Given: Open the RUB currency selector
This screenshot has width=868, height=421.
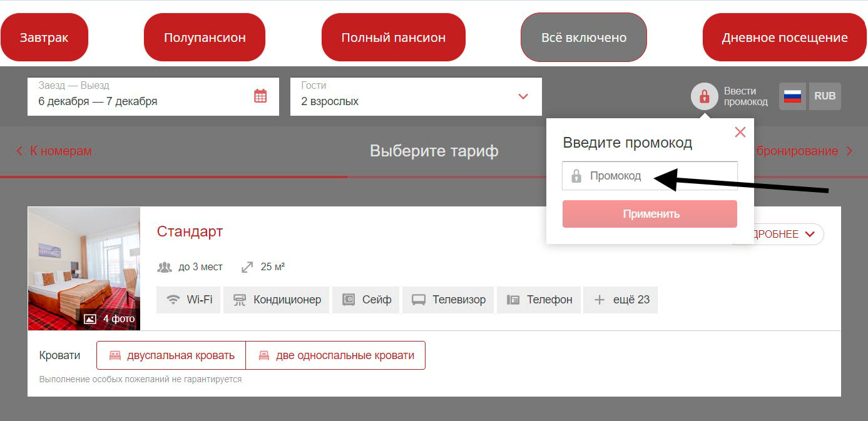Looking at the screenshot, I should point(825,96).
